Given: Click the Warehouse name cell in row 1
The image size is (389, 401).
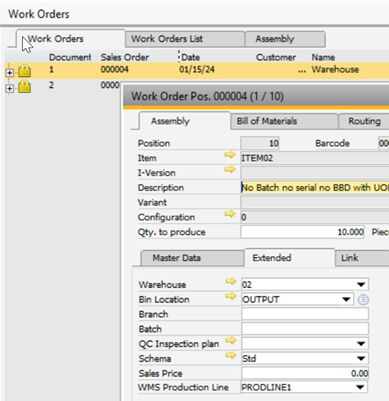Looking at the screenshot, I should point(335,70).
